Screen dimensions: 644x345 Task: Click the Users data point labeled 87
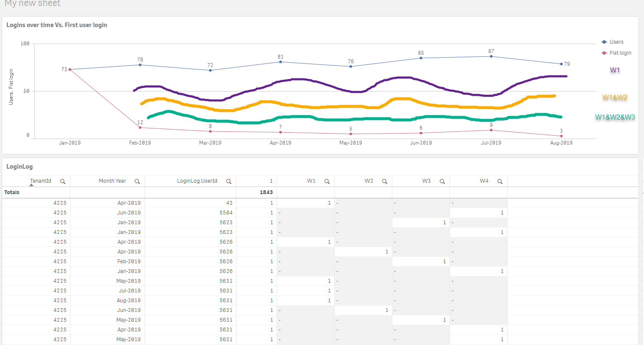coord(491,56)
